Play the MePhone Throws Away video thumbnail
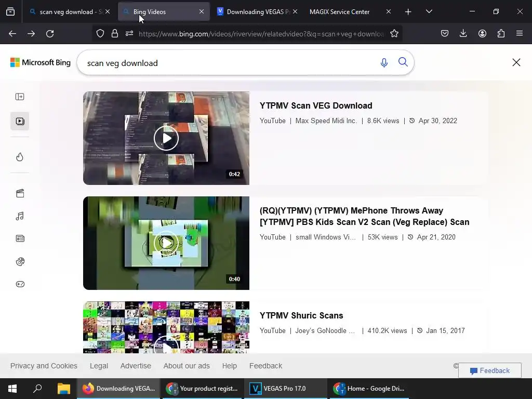Viewport: 532px width, 399px height. point(166,243)
